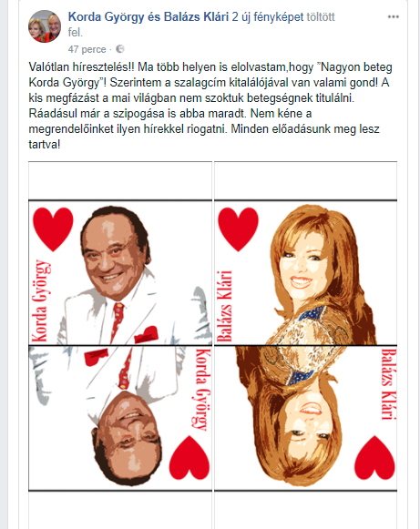Open the right Balázs Klári card photo
The width and height of the screenshot is (420, 529).
click(x=305, y=345)
